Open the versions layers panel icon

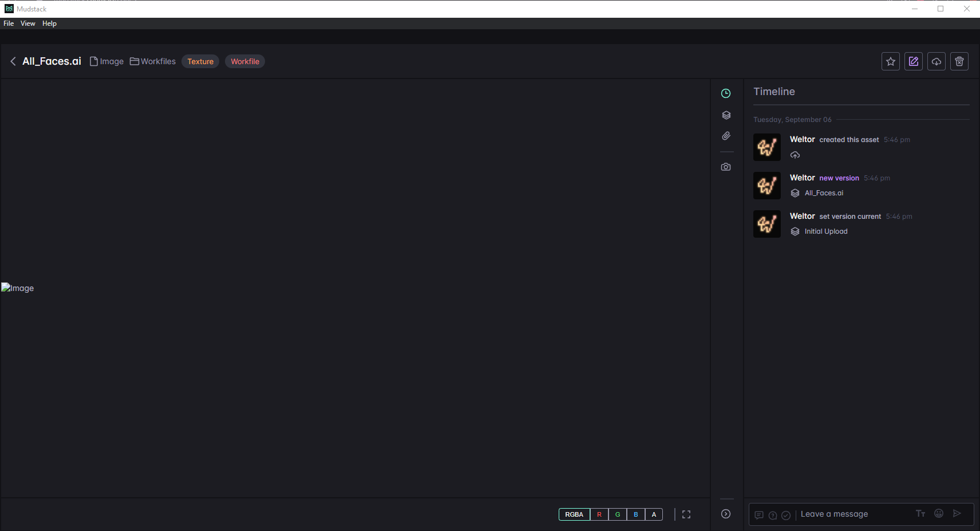pos(726,115)
